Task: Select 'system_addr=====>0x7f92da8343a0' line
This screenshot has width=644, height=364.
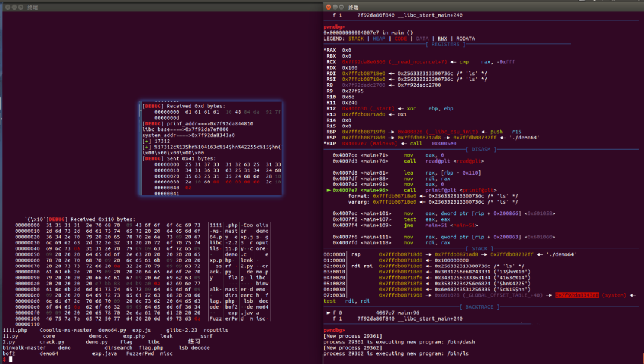Action: click(188, 135)
